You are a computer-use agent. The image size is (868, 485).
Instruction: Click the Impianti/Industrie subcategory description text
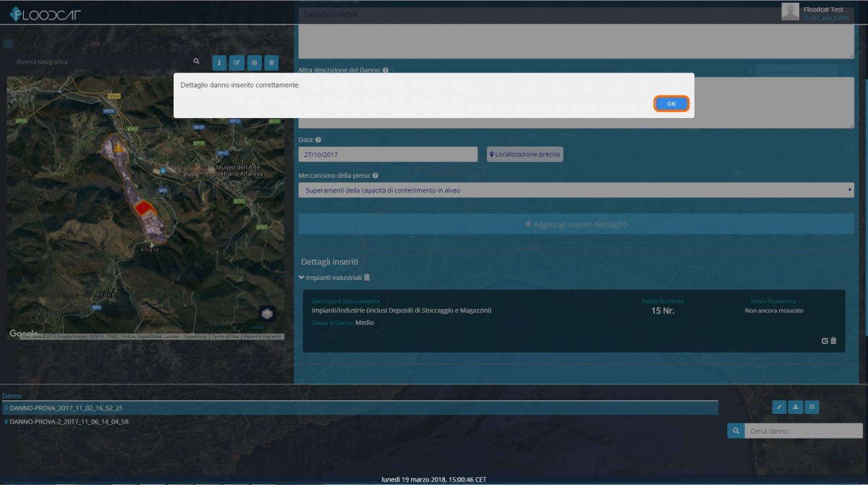(401, 311)
